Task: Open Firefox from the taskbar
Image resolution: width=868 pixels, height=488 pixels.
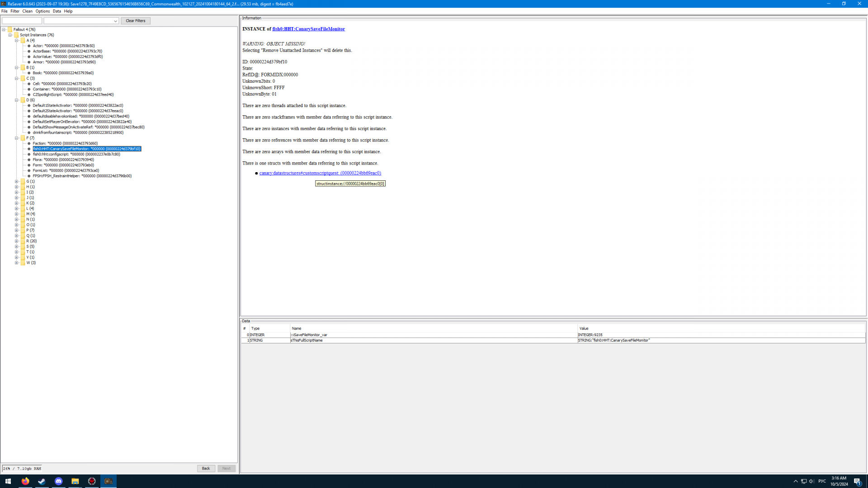Action: [25, 481]
